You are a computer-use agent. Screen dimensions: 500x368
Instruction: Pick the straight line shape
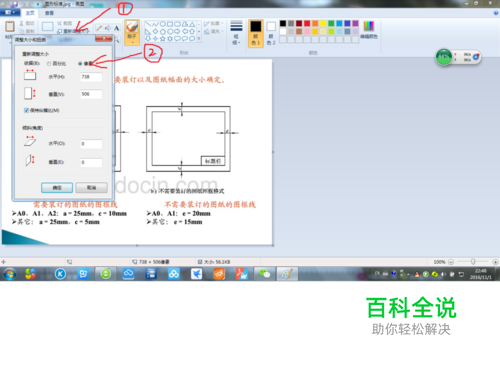pos(148,24)
